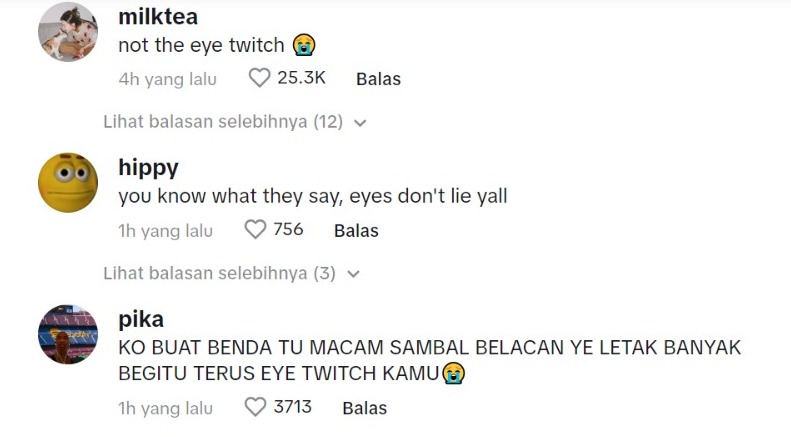Screen dimensions: 791x437
Task: Open the milktea username link
Action: [158, 16]
